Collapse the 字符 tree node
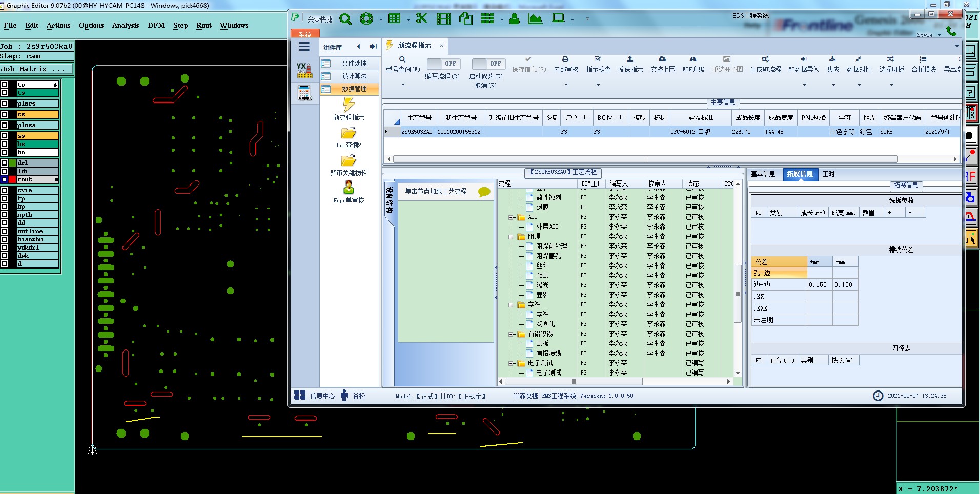 pyautogui.click(x=511, y=305)
